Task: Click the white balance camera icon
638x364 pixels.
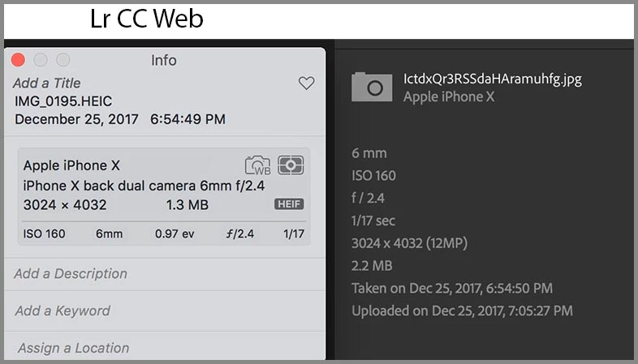Action: (257, 165)
